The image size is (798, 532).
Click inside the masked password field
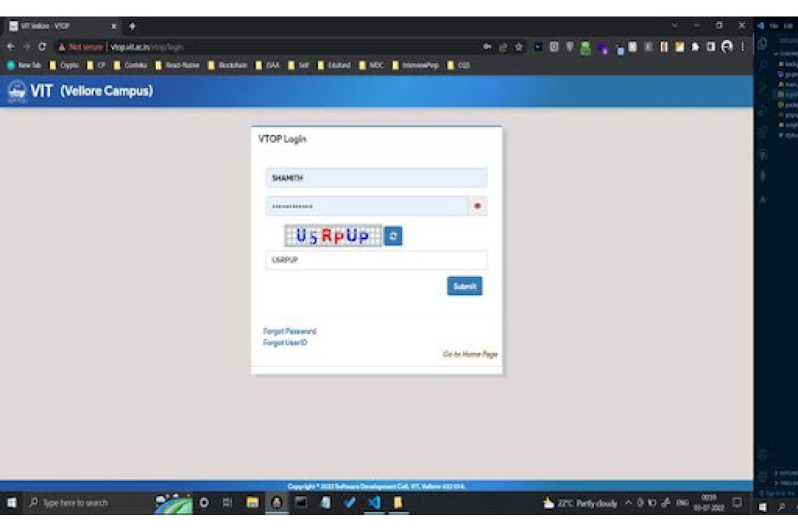coord(367,206)
